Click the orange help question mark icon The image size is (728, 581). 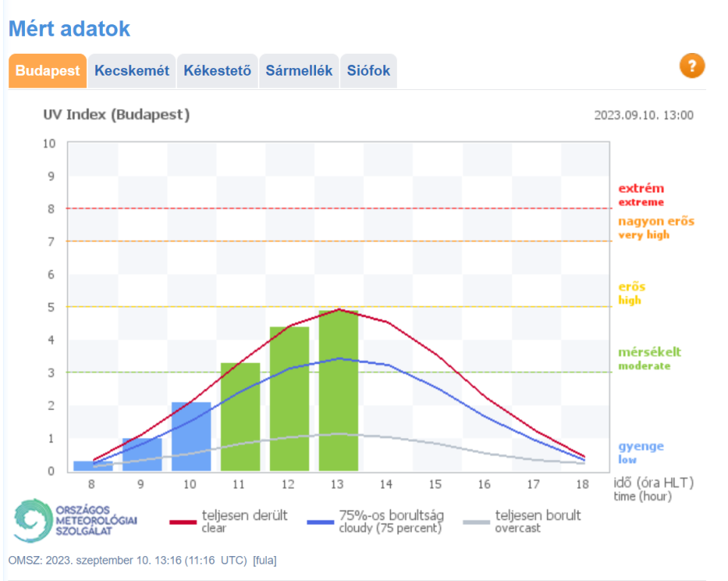(x=692, y=66)
